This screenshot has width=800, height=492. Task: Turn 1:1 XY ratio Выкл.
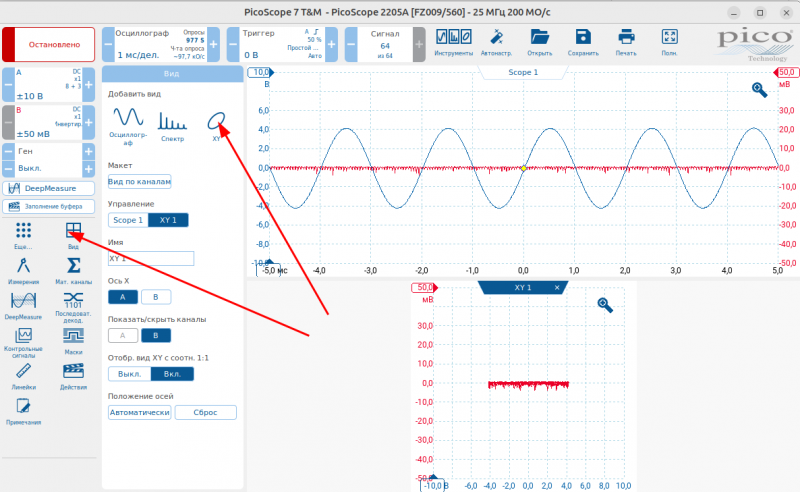[x=130, y=374]
